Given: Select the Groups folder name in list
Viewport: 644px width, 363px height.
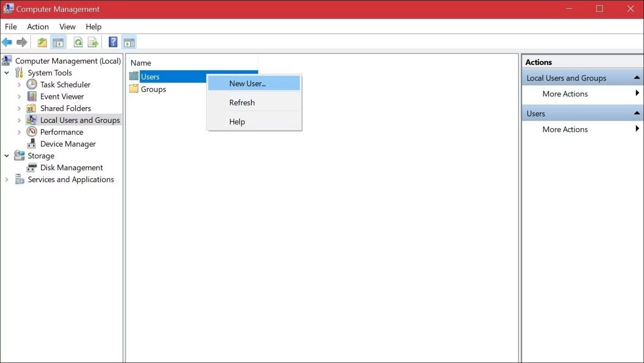Looking at the screenshot, I should (x=154, y=89).
